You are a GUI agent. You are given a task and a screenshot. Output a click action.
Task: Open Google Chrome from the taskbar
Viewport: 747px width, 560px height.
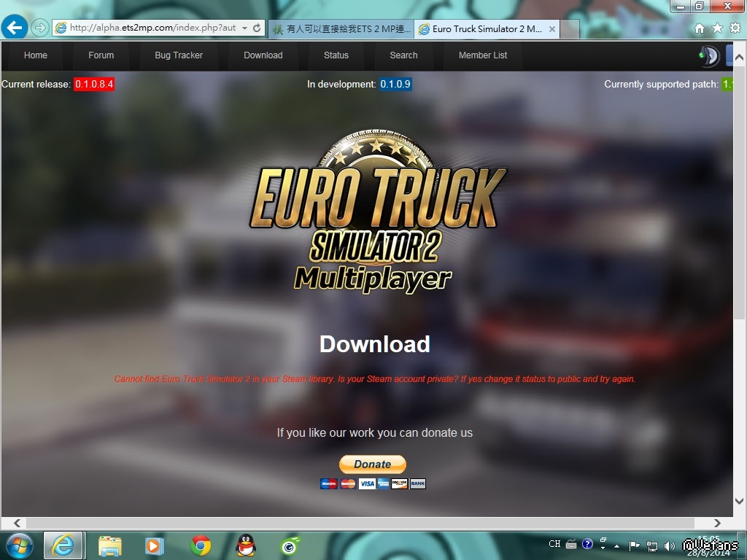[x=201, y=545]
